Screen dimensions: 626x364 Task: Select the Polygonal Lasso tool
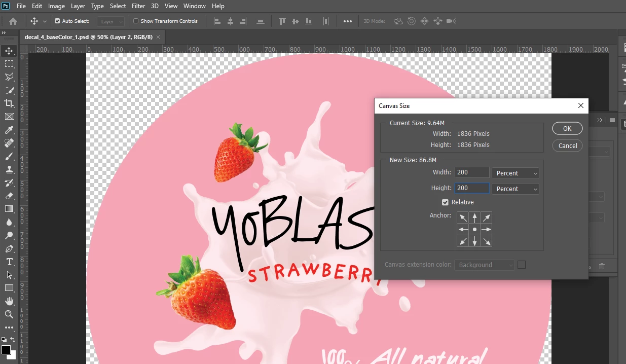point(9,77)
